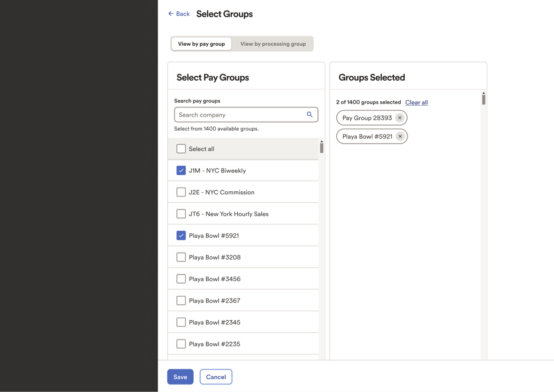Check Playa Bowl #3208

[181, 257]
